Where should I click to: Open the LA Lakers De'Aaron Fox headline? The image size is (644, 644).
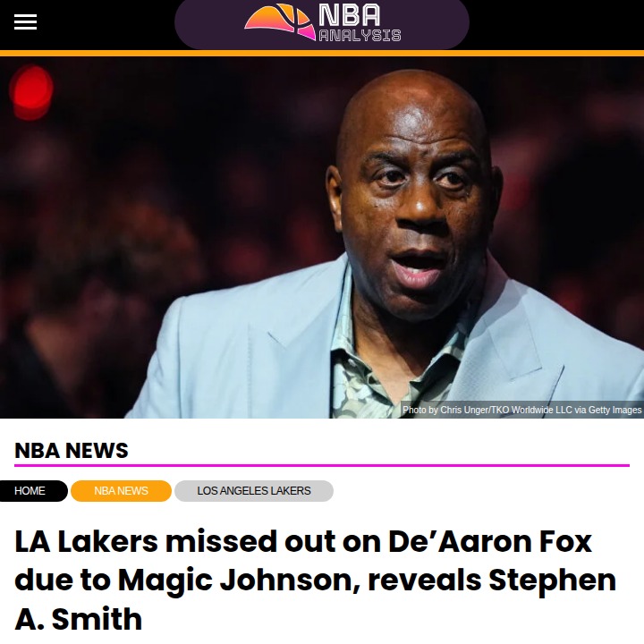(x=316, y=580)
